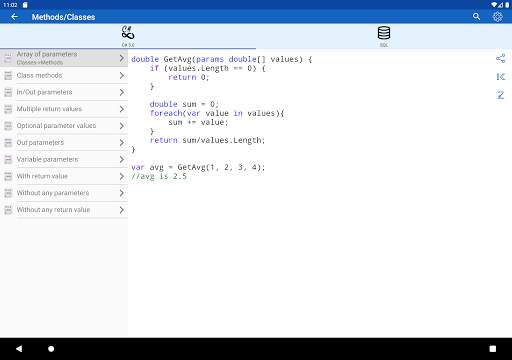The width and height of the screenshot is (512, 360).
Task: Tap list icon beside Without any return value
Action: [8, 210]
